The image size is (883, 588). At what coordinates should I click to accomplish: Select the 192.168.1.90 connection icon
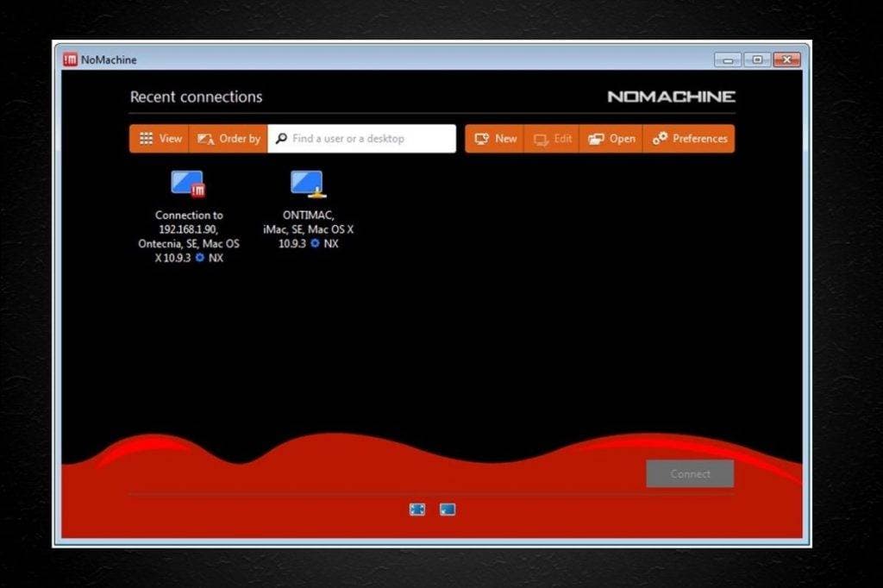[x=188, y=184]
